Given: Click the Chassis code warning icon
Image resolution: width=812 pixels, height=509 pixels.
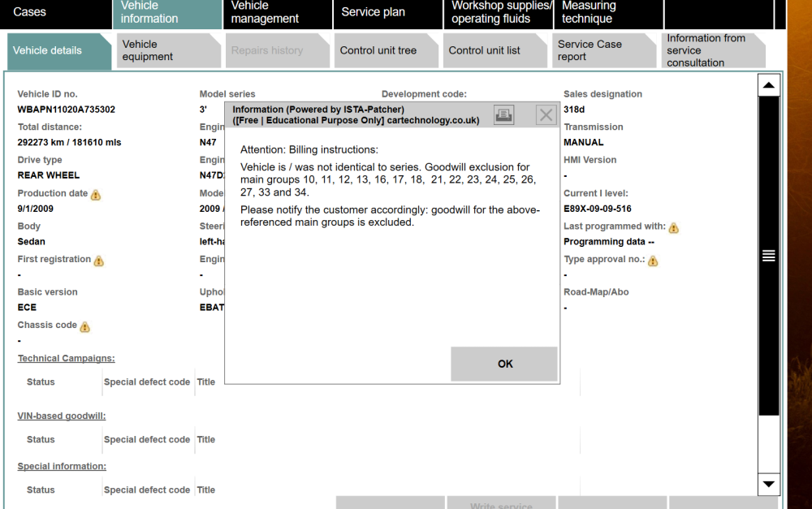Looking at the screenshot, I should pos(84,326).
